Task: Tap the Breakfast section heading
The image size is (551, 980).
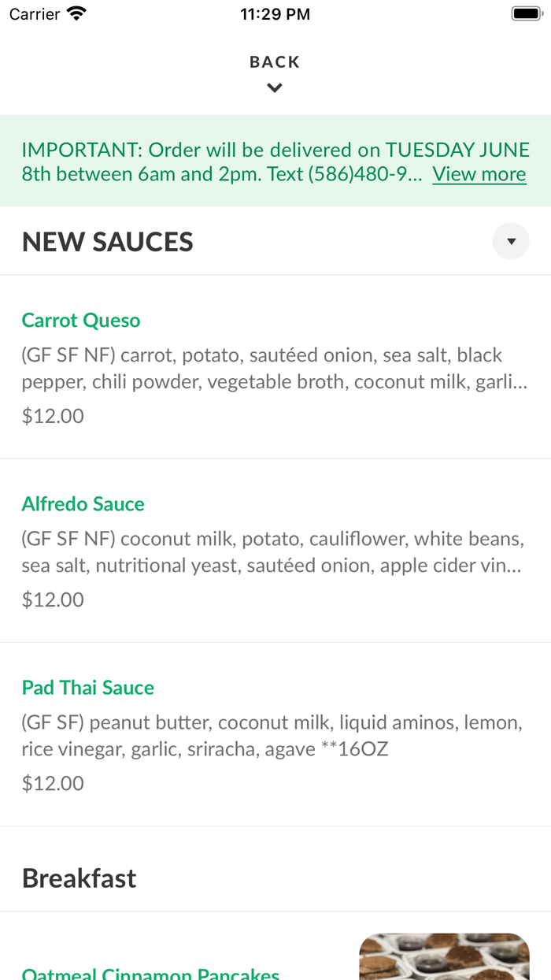Action: tap(79, 878)
